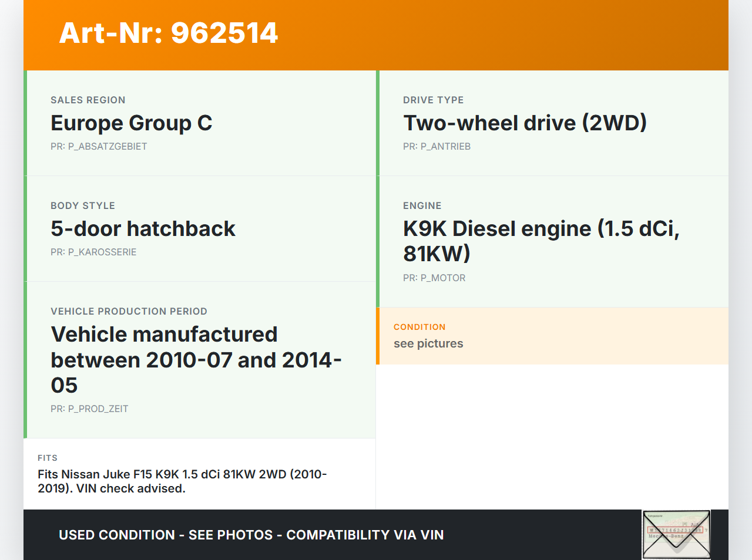This screenshot has width=752, height=560.
Task: Click the orange CONDITION label
Action: [419, 327]
